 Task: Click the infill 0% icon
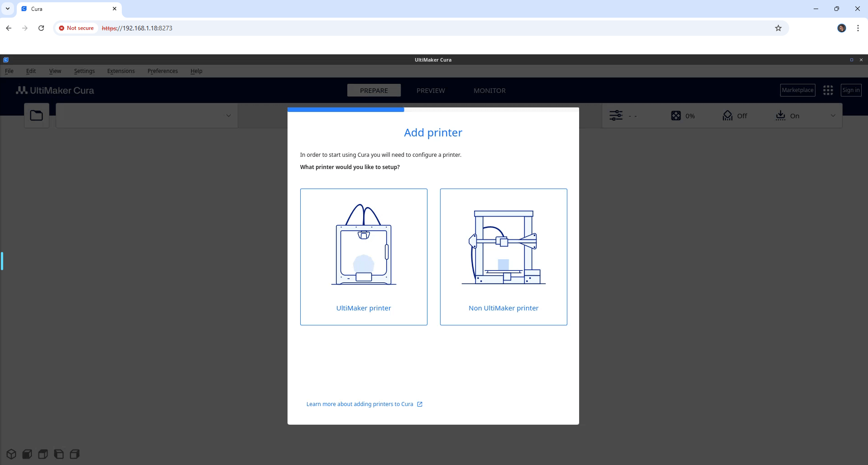[x=676, y=116]
